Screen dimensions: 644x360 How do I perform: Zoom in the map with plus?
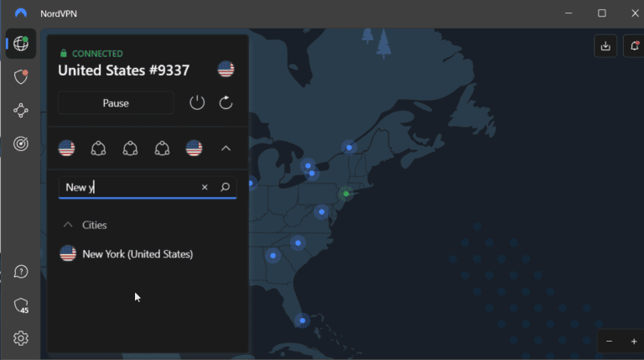tap(634, 342)
